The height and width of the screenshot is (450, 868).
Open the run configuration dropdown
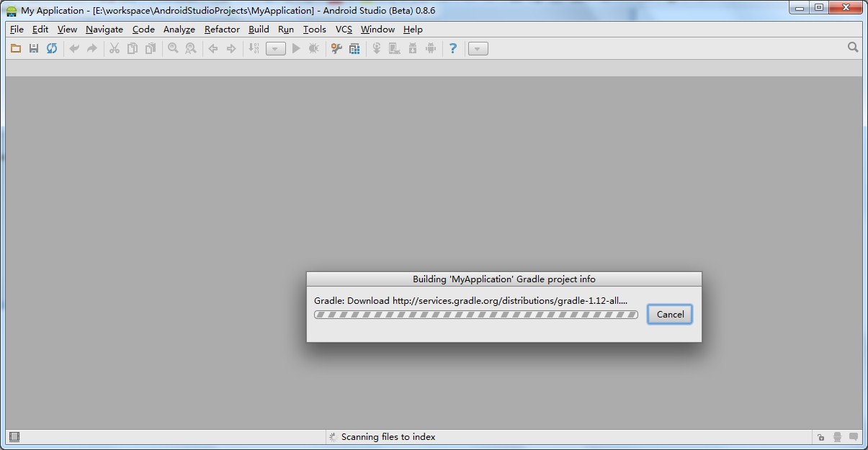click(x=276, y=49)
